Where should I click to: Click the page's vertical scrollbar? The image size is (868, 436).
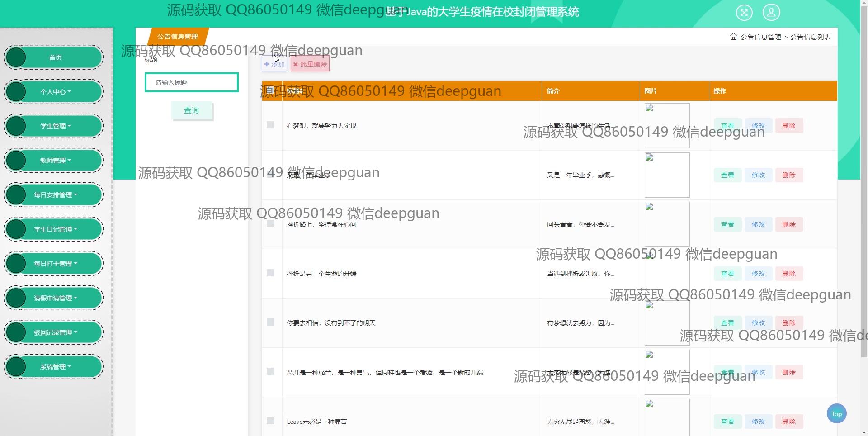tap(864, 181)
